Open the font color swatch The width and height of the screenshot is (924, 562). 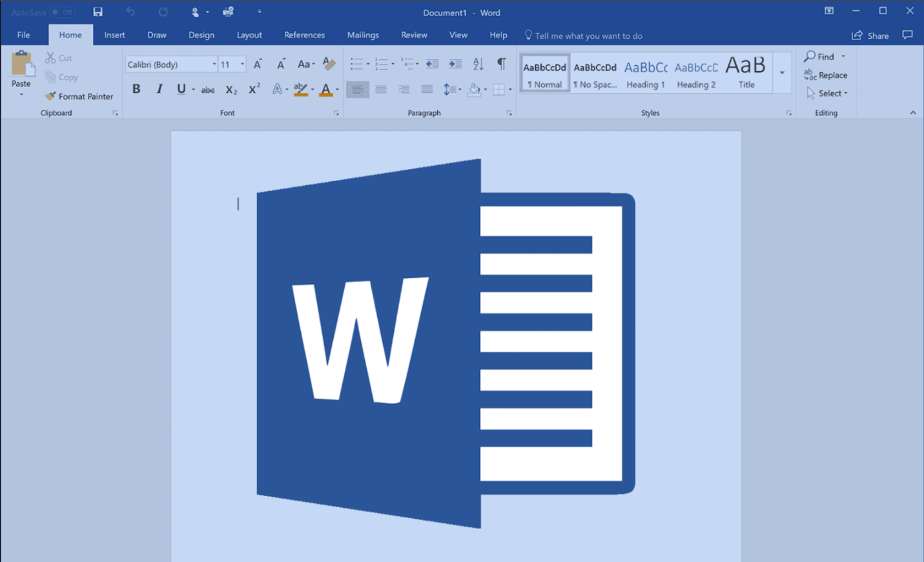327,89
